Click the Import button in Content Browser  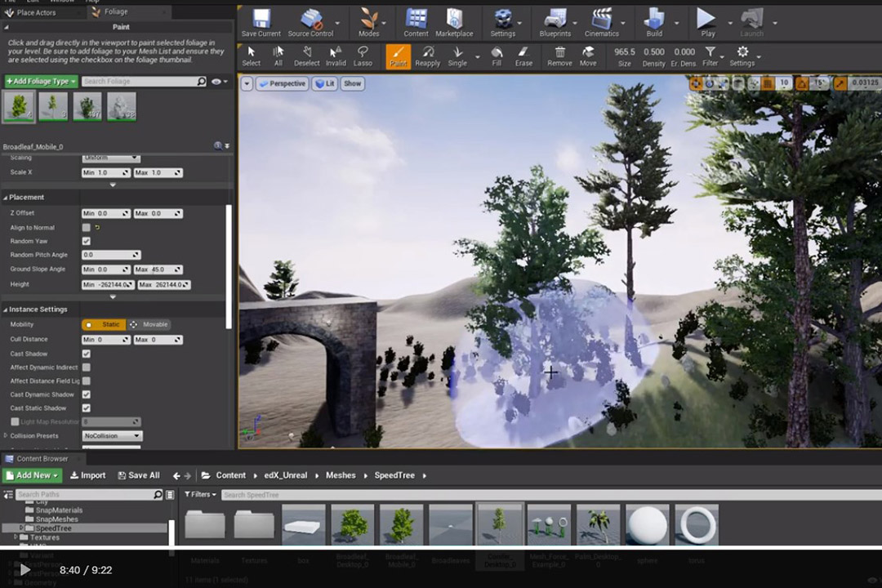tap(87, 475)
